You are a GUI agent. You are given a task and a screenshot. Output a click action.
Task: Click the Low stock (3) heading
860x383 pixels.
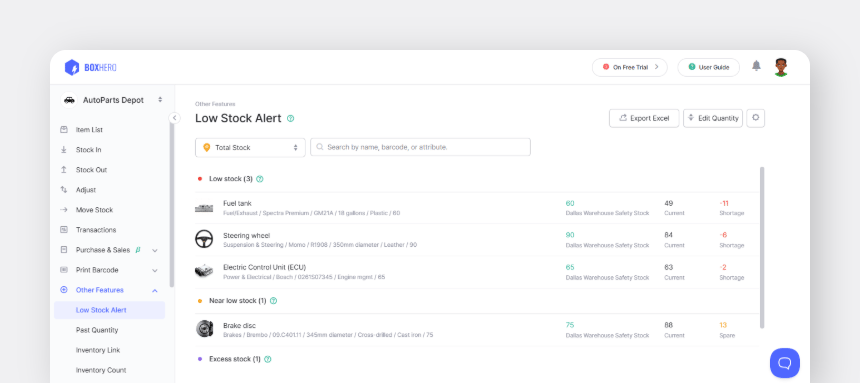[x=231, y=179]
